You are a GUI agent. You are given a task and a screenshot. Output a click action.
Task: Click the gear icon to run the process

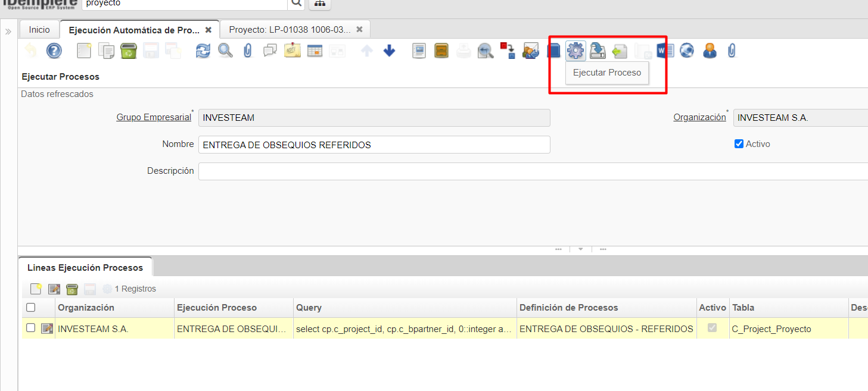(x=575, y=51)
